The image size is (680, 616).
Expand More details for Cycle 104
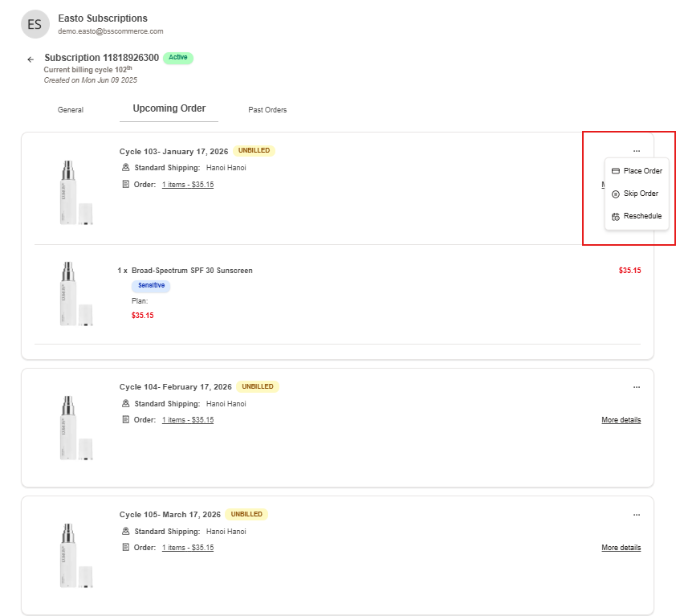(x=621, y=420)
